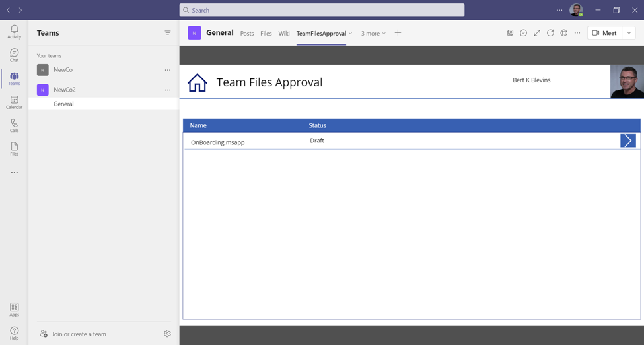
Task: Switch to the Wiki tab
Action: [284, 34]
